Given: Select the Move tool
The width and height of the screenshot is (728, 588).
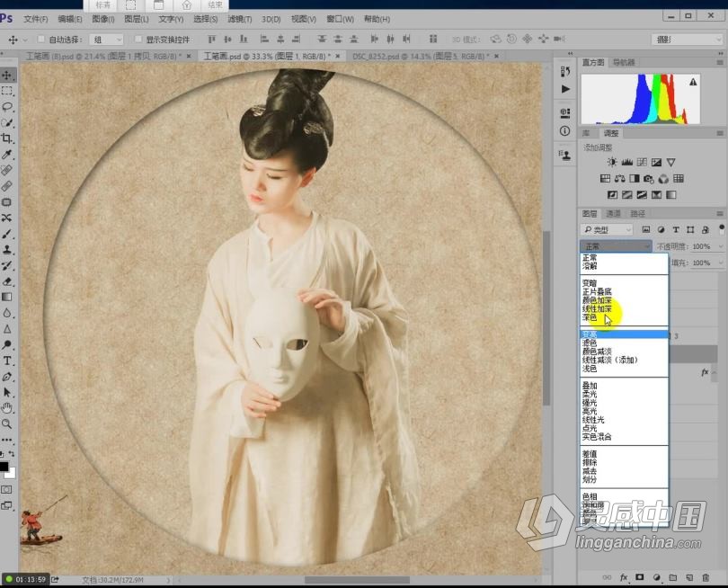Looking at the screenshot, I should [7, 76].
